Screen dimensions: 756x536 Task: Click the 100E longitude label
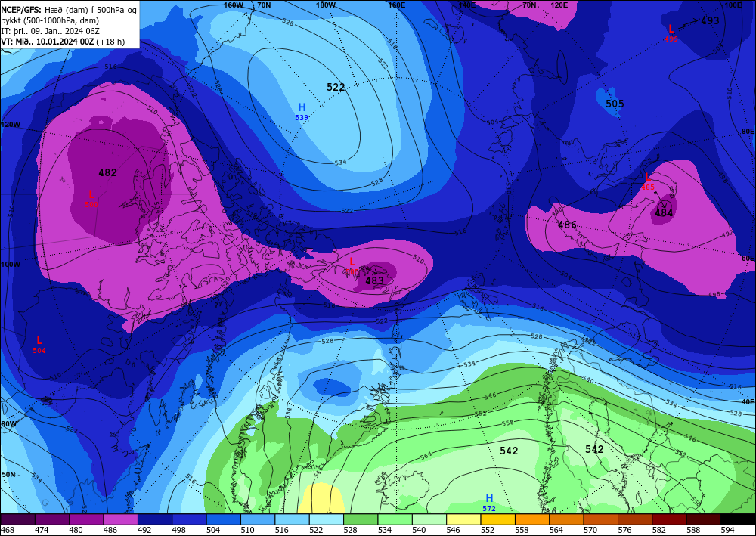pyautogui.click(x=733, y=5)
